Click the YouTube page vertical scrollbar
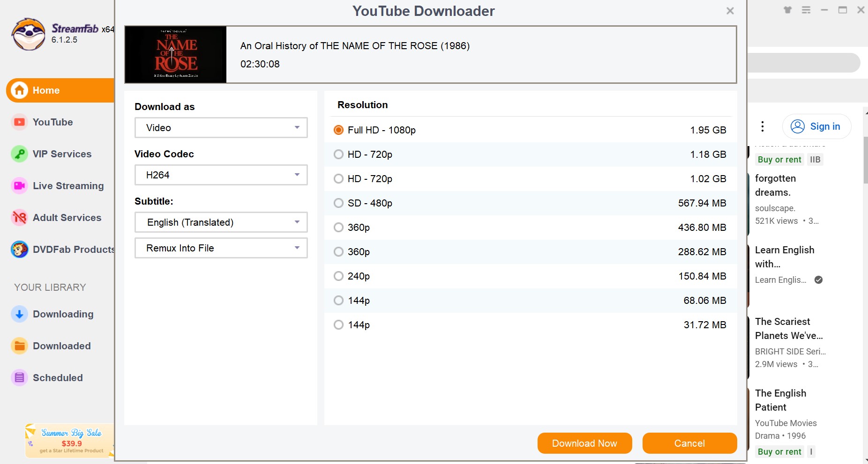Screen dimensions: 868x464 865,160
